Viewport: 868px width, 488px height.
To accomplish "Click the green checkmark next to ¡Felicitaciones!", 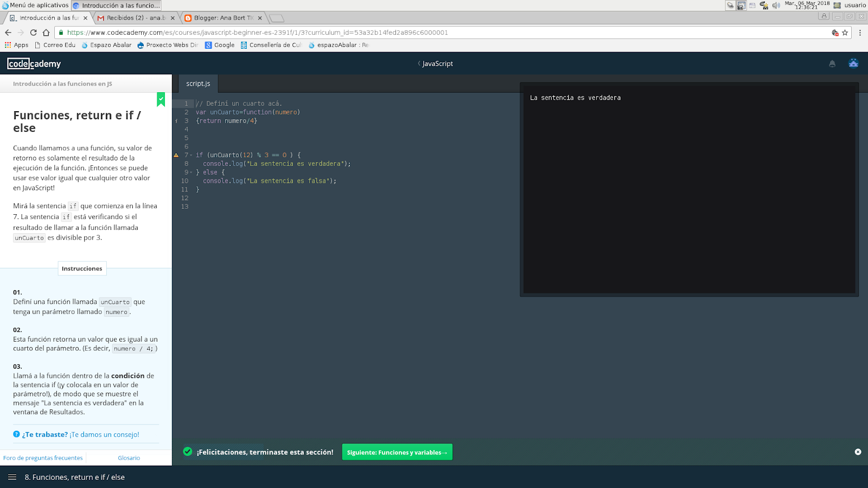I will coord(188,451).
